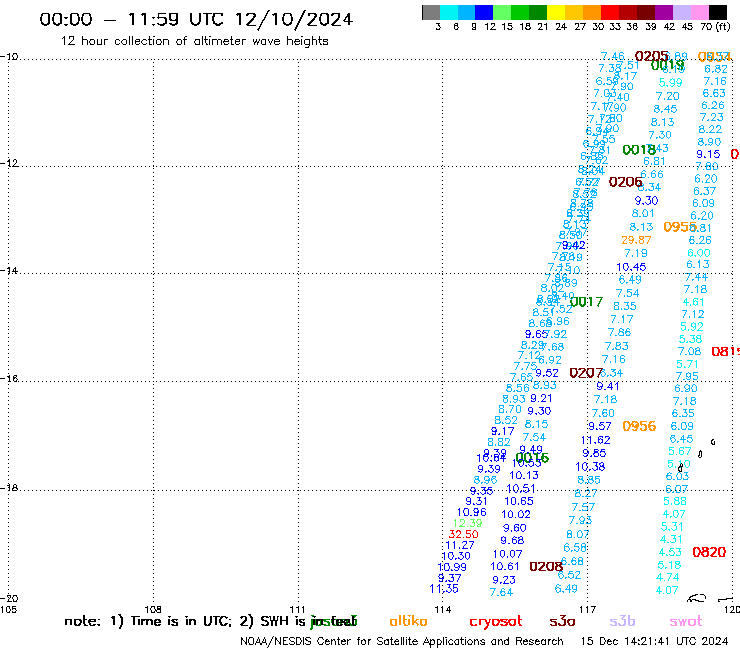Click the s3a track time 0208
This screenshot has height=650, width=740.
(546, 567)
